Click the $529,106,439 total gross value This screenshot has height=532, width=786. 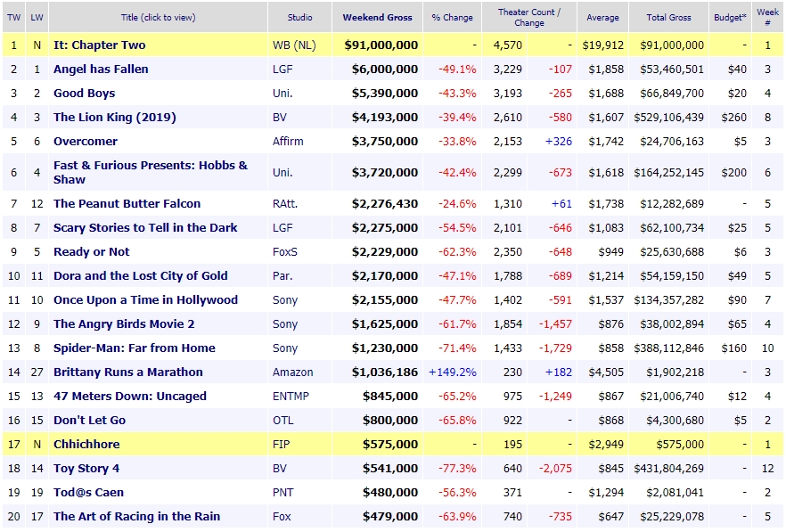tap(669, 118)
